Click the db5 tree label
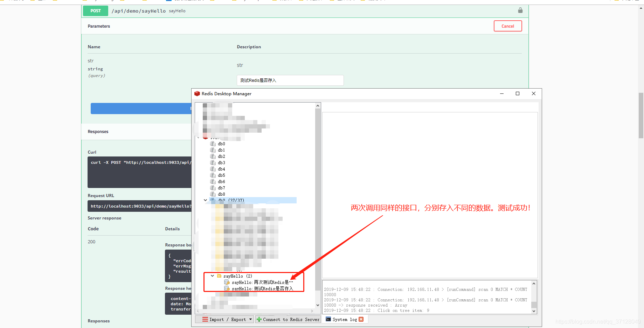Image resolution: width=644 pixels, height=328 pixels. click(x=221, y=175)
